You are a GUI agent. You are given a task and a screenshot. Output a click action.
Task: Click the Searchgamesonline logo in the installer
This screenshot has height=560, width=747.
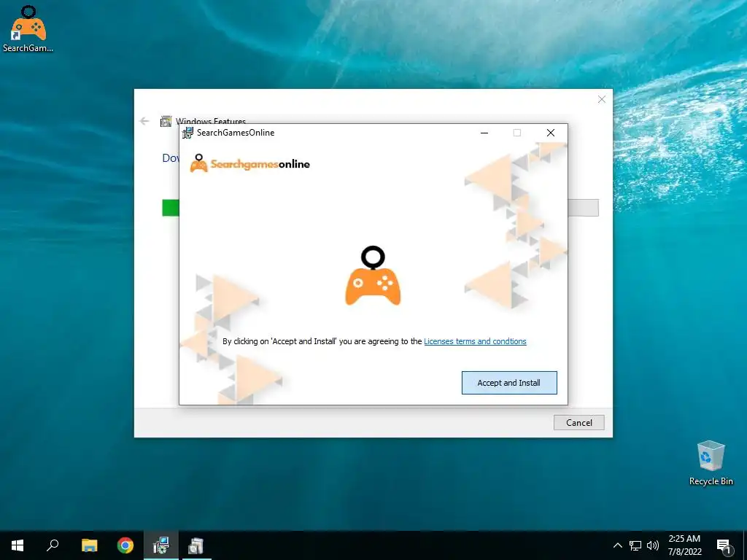tap(249, 163)
